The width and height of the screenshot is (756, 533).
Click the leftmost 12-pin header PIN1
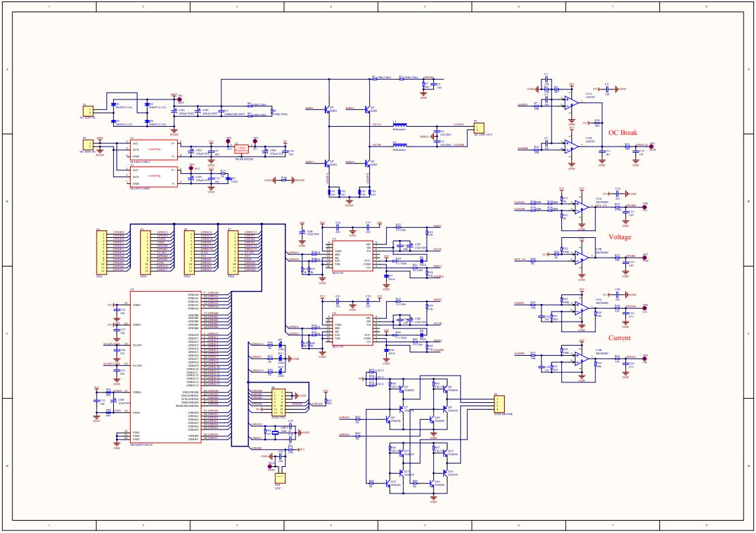[101, 252]
